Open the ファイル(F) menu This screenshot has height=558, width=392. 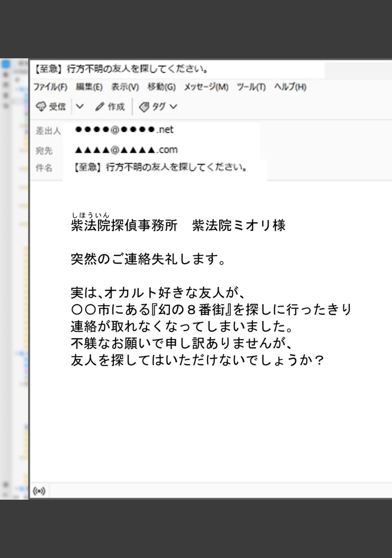click(50, 87)
